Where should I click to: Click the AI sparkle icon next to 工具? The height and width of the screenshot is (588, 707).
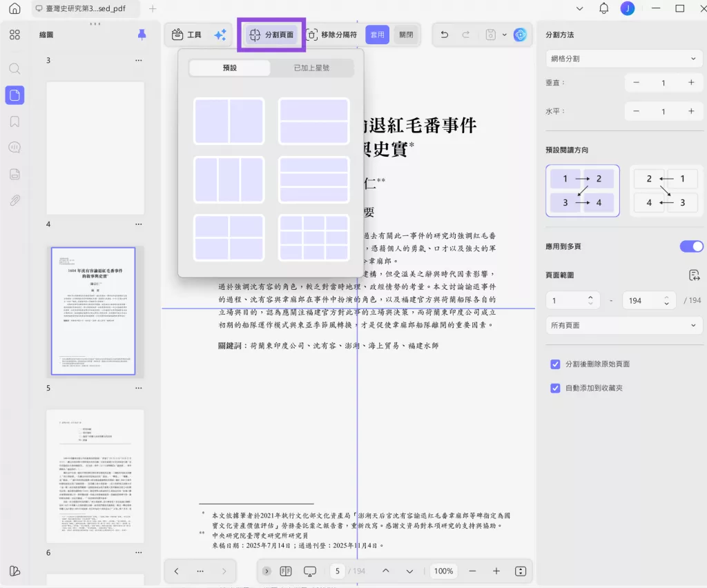tap(220, 35)
